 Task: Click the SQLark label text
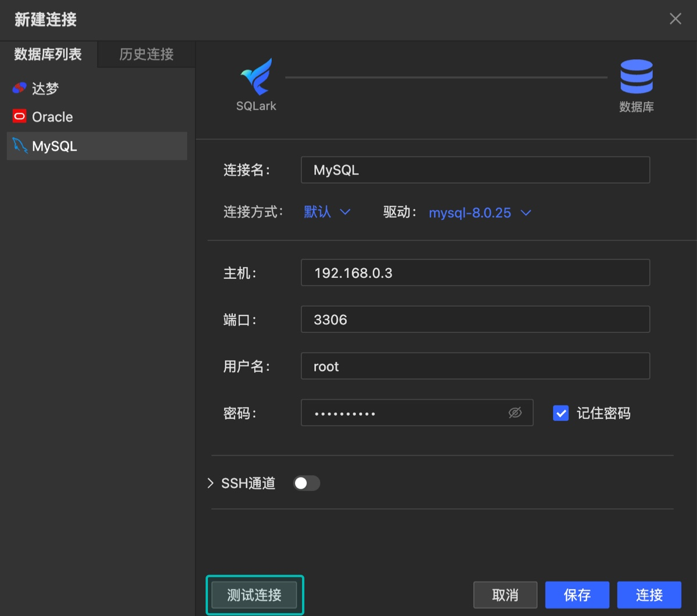click(x=256, y=106)
